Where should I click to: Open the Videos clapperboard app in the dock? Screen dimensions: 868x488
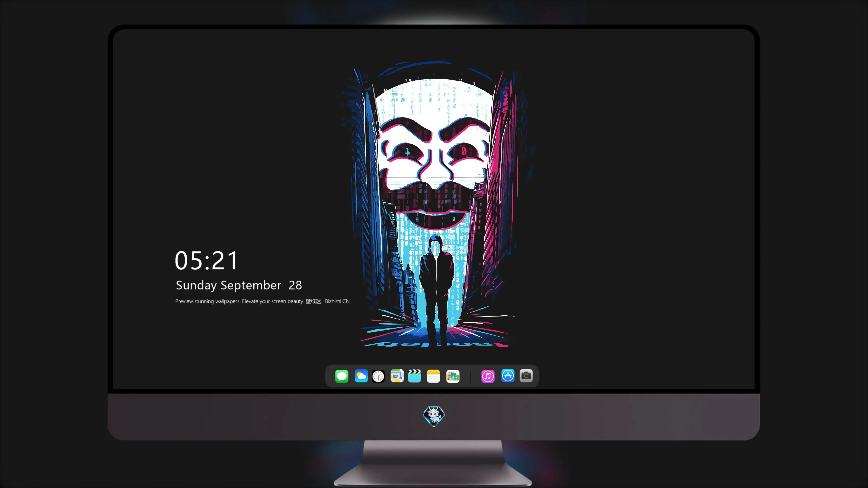[415, 376]
